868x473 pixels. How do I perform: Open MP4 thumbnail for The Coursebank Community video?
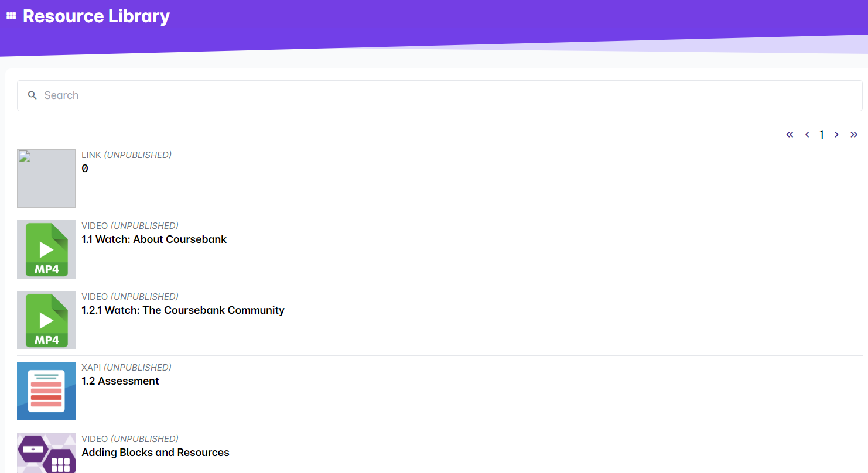[46, 320]
